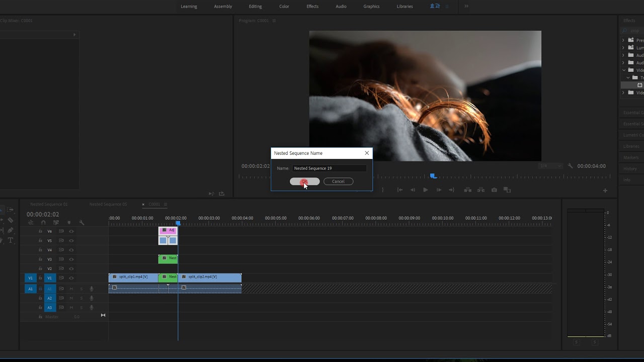The height and width of the screenshot is (362, 644).
Task: Mute audio track A1
Action: pos(71,289)
